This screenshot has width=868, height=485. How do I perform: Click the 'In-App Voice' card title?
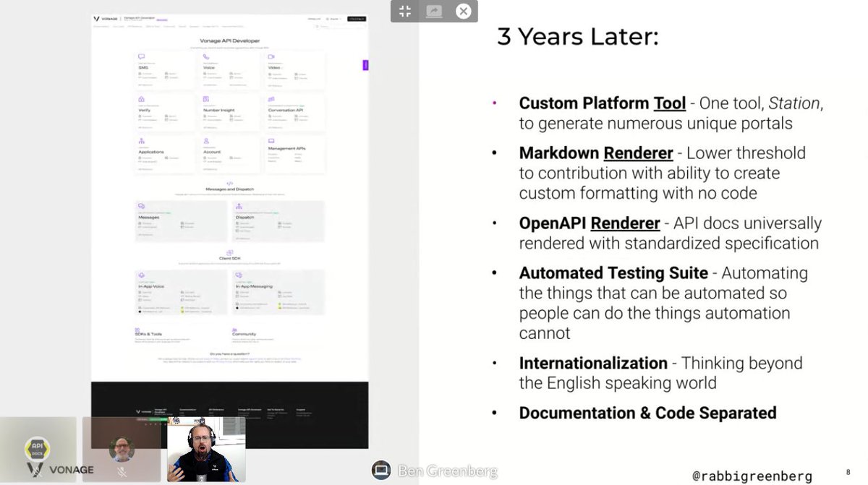pyautogui.click(x=151, y=286)
